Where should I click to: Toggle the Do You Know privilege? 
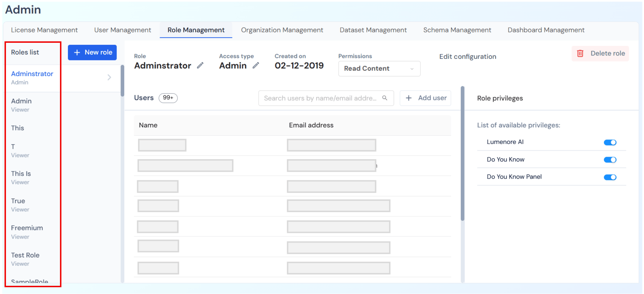(x=610, y=160)
